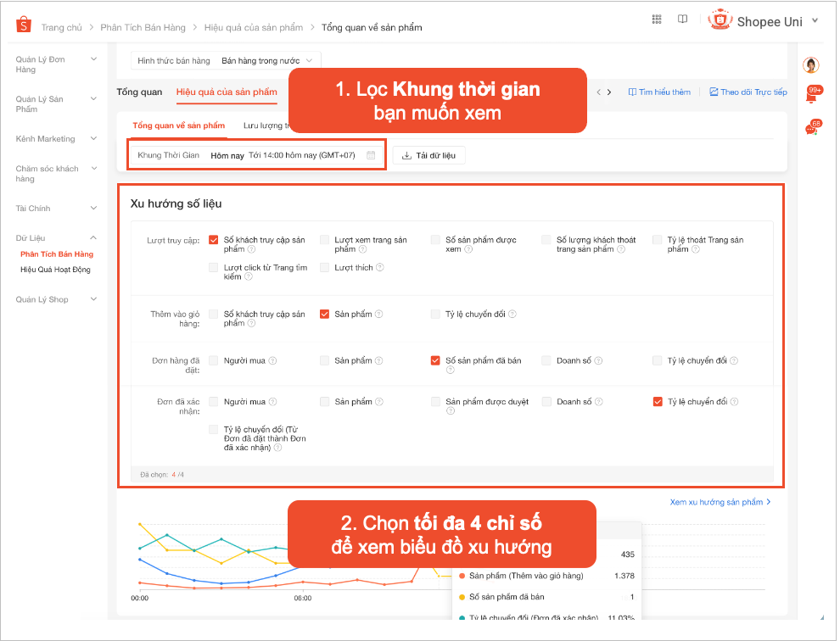
Task: Uncheck Số khách truy cập sản phẩm under Lượt truy cập
Action: click(x=214, y=240)
